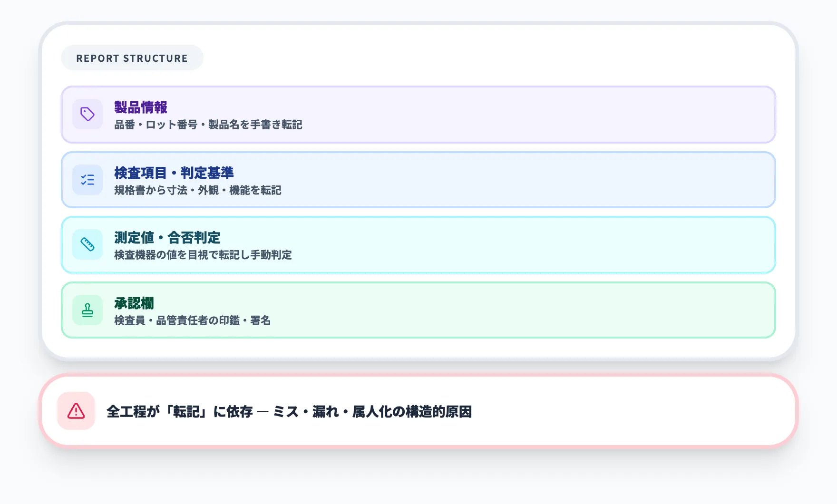This screenshot has height=504, width=837.
Task: Select the checklist icon for 検査項目・判定基準
Action: click(88, 179)
